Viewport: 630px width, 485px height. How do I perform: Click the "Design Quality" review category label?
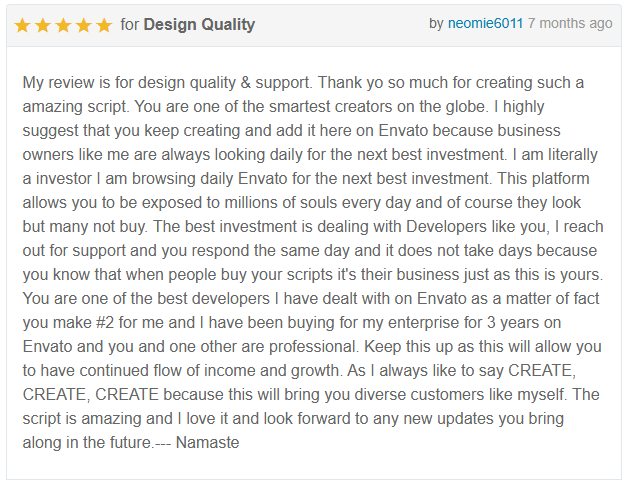pyautogui.click(x=199, y=24)
